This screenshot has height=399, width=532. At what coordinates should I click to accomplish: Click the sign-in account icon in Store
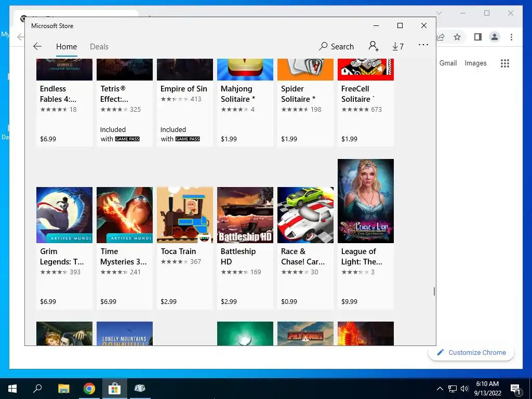373,46
